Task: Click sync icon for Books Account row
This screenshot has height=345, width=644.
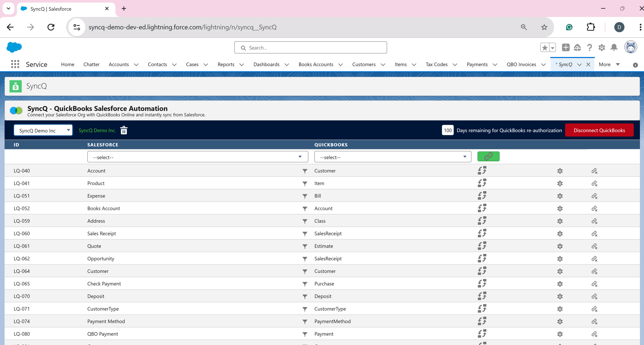Action: pyautogui.click(x=482, y=208)
